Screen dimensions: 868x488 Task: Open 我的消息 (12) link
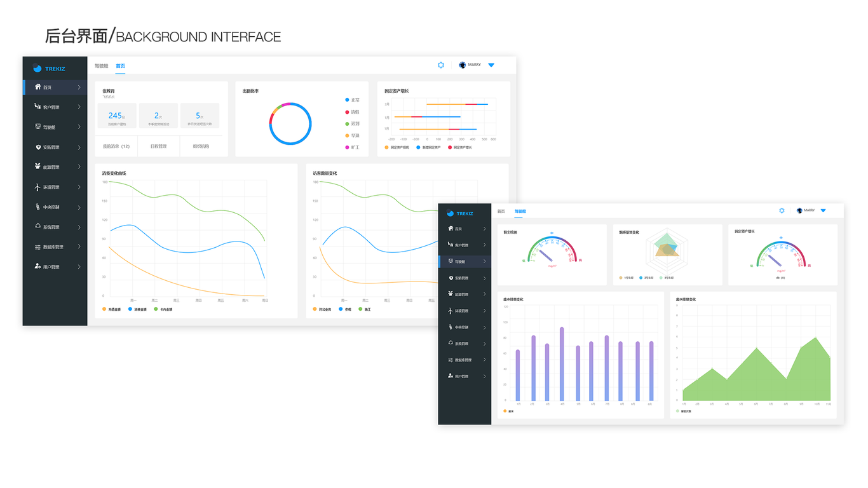click(116, 146)
